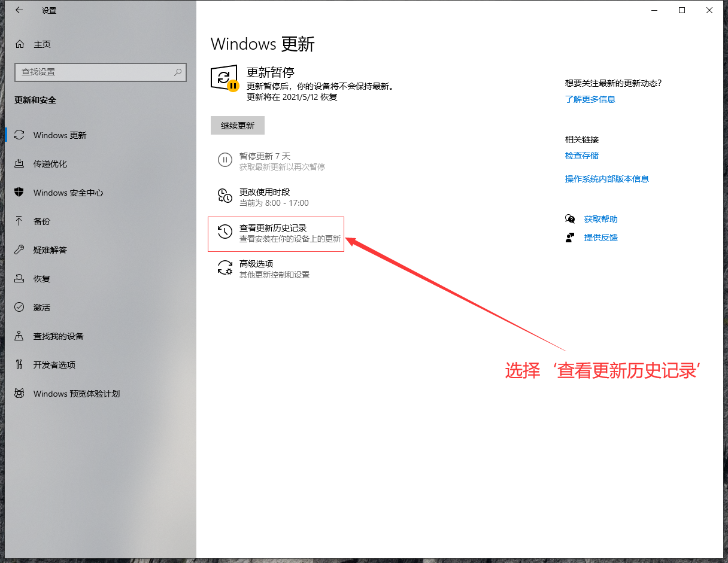728x563 pixels.
Task: Select 疑难解答 from the sidebar
Action: [101, 250]
